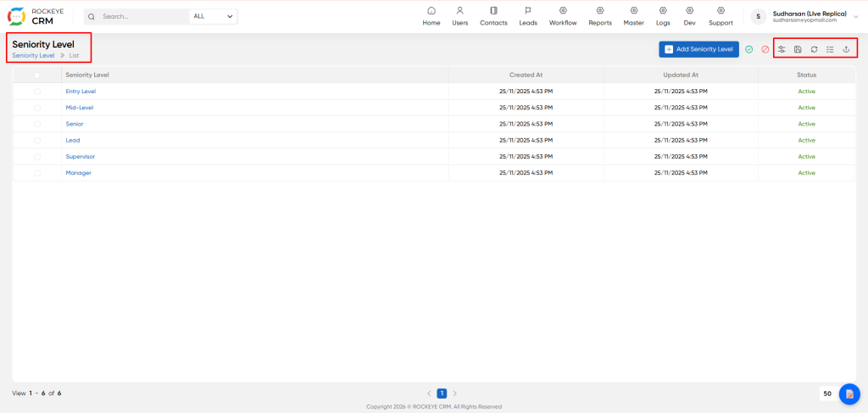The height and width of the screenshot is (413, 868).
Task: Open the Senior link
Action: 75,124
